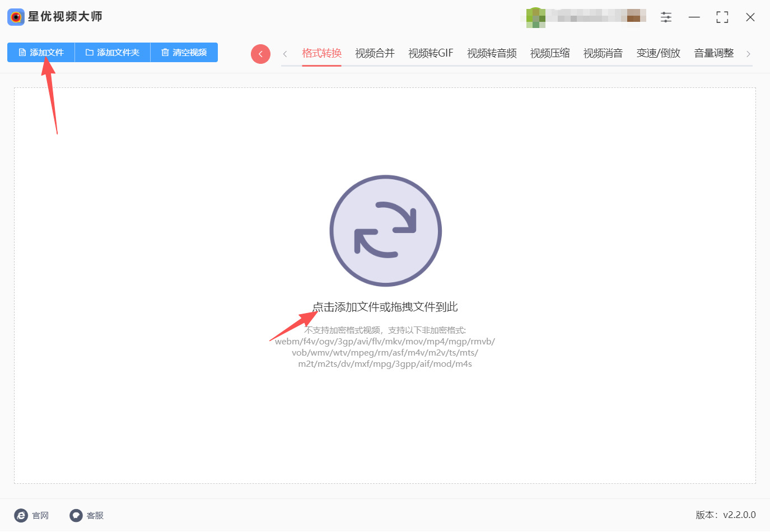
Task: Show more tabs with right chevron
Action: pyautogui.click(x=748, y=54)
